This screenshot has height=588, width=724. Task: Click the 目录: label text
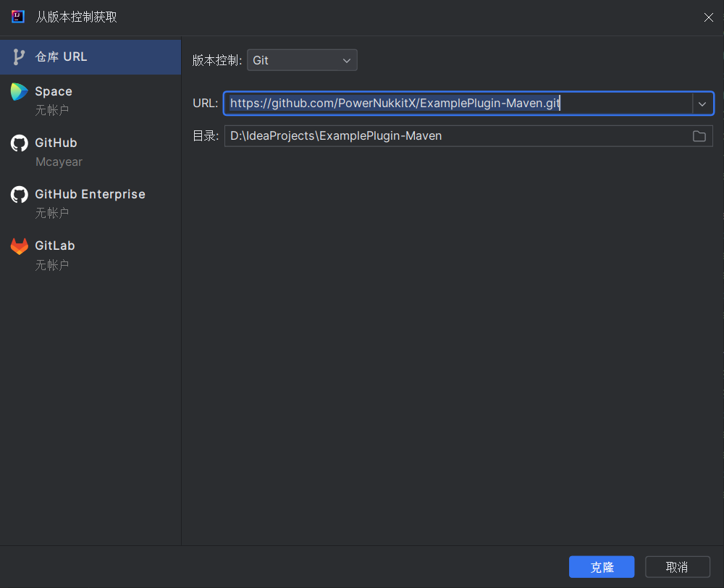click(206, 136)
